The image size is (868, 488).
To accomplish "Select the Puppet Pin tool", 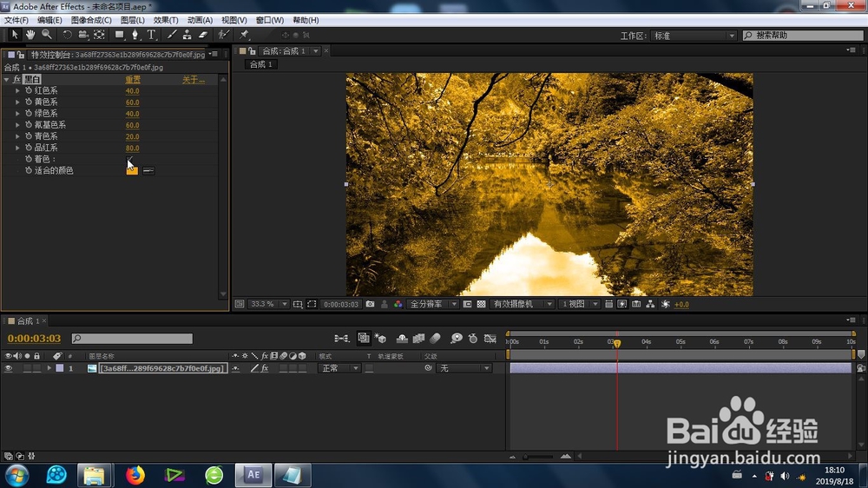I will pyautogui.click(x=244, y=35).
